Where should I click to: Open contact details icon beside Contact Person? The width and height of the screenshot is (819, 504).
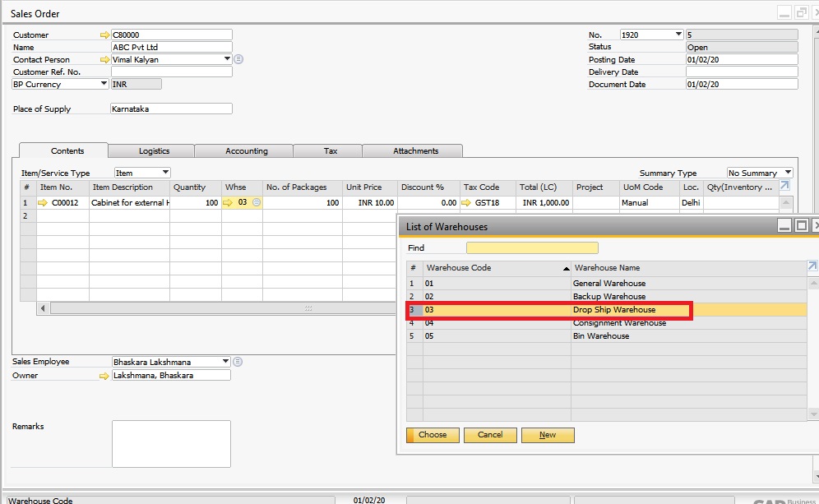point(238,58)
